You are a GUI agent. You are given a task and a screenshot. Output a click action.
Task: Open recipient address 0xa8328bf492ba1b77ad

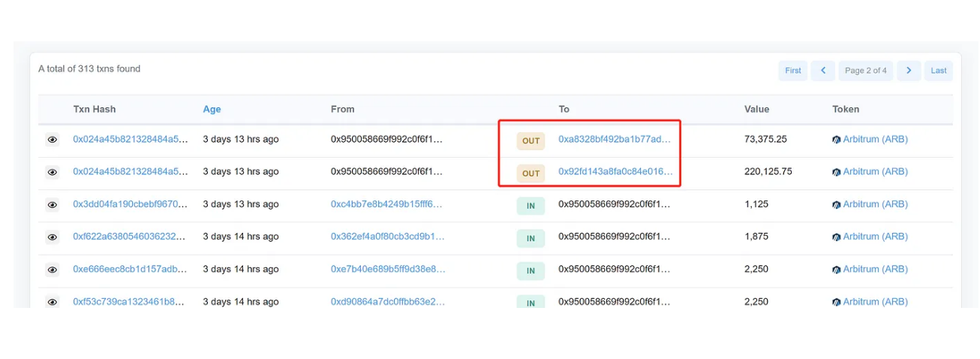click(615, 139)
